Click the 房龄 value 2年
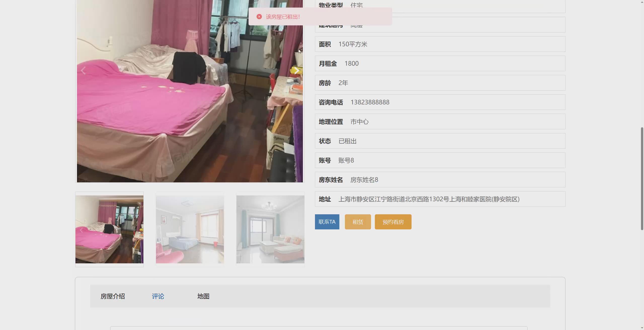 coord(343,83)
